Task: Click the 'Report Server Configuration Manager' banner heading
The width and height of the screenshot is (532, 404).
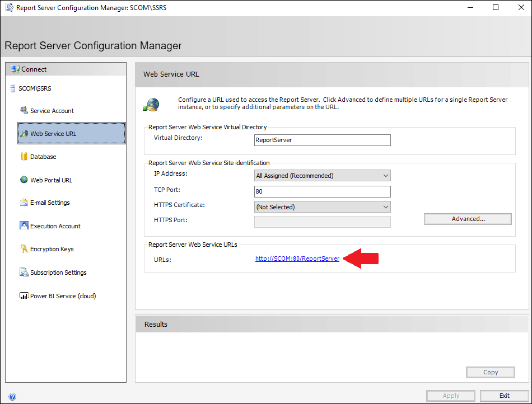Action: pos(93,46)
